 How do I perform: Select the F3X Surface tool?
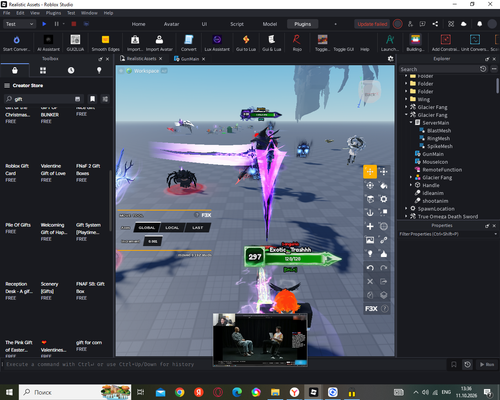[x=370, y=199]
